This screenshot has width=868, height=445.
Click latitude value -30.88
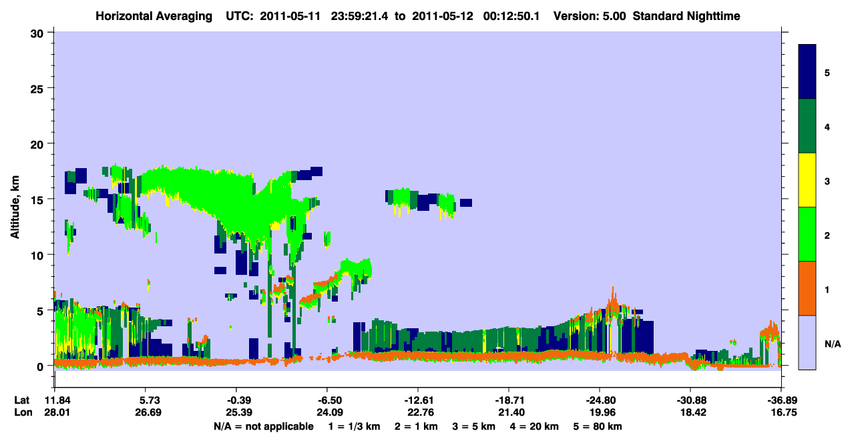coord(690,400)
